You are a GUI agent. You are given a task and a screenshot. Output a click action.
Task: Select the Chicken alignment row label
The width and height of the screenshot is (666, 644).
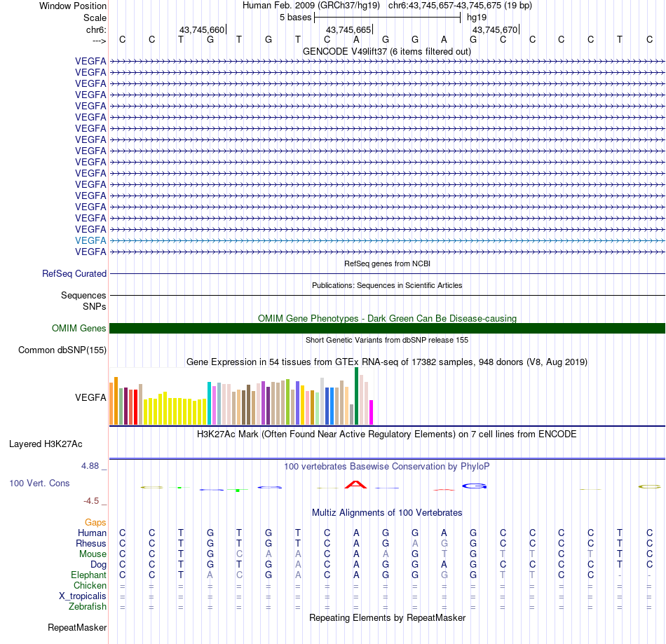point(90,585)
